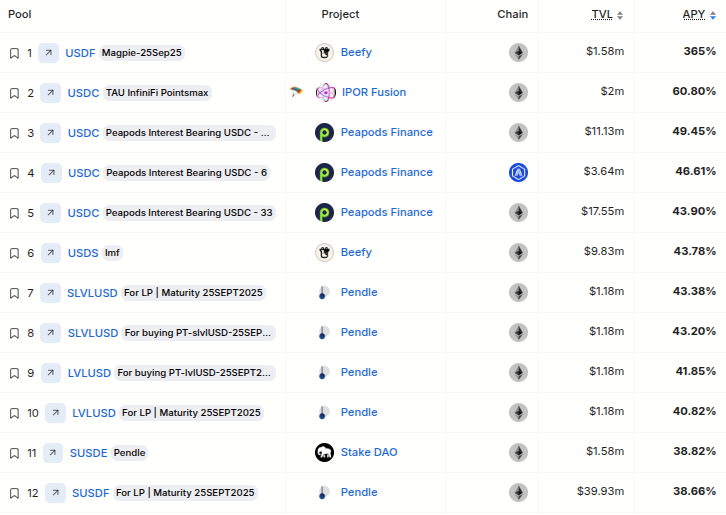
Task: Click the $39.93m TVL value
Action: pyautogui.click(x=601, y=491)
